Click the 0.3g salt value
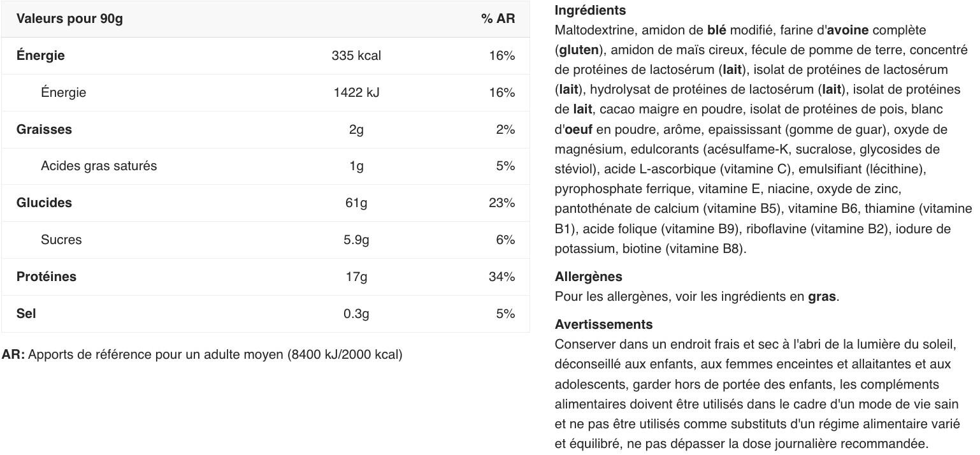 point(356,314)
